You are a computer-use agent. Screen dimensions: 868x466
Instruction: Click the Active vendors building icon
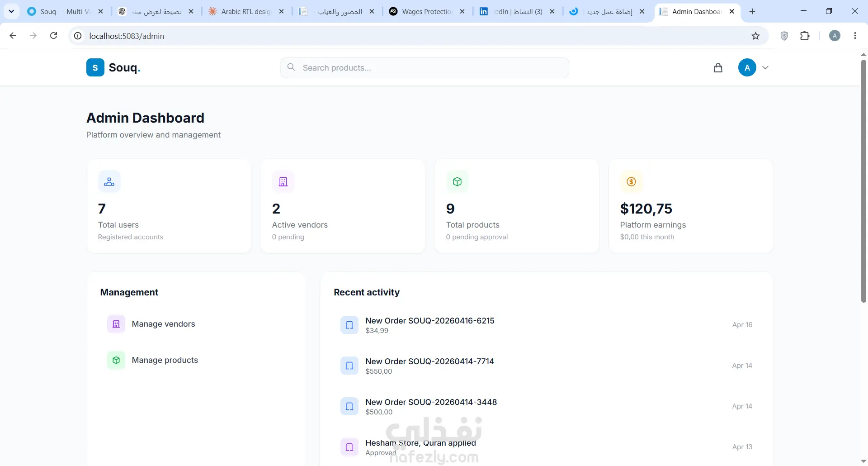click(x=283, y=181)
